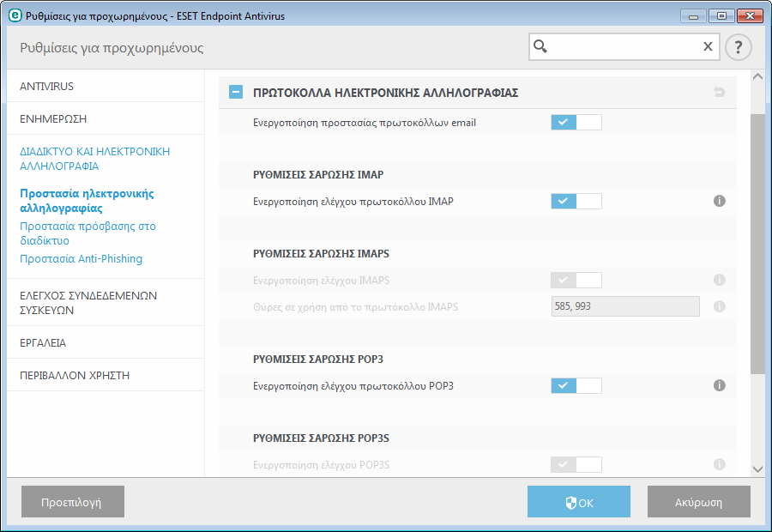Collapse ΠΡΩΤΟΚΟΛΛΑ ΗΛΕΚΤΡΟΝΙΚΗΣ ΑΛΛΗΛΟΓΡΑΦΙΑΣ section

coord(236,92)
